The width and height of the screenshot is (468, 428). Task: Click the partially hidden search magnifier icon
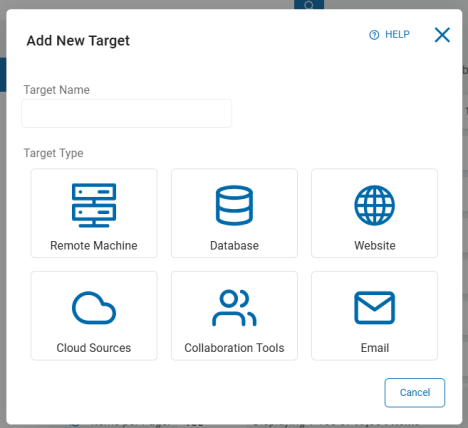[309, 5]
